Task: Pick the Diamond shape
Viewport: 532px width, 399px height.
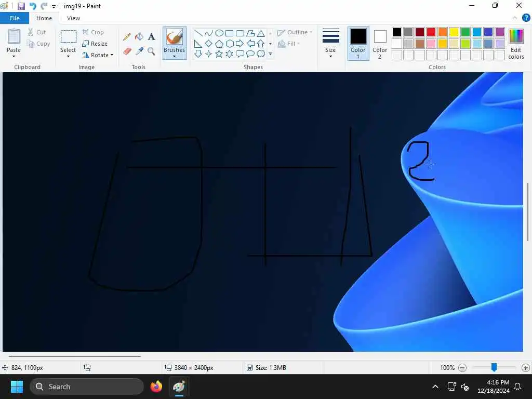Action: (x=209, y=44)
